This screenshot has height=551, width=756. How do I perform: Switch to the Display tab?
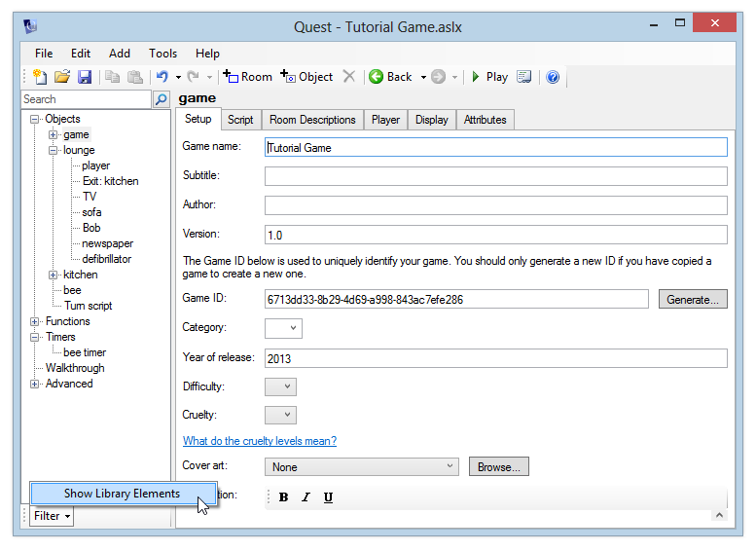click(432, 120)
